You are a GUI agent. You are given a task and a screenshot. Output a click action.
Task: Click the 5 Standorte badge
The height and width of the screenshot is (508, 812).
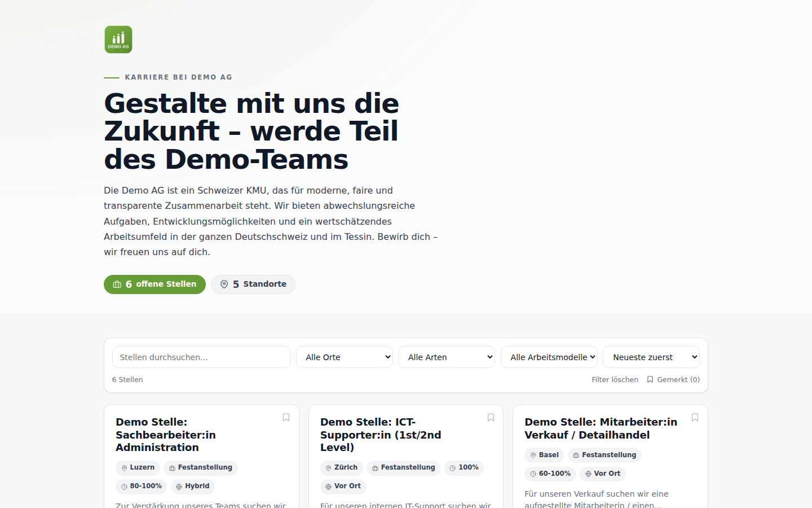pyautogui.click(x=253, y=284)
